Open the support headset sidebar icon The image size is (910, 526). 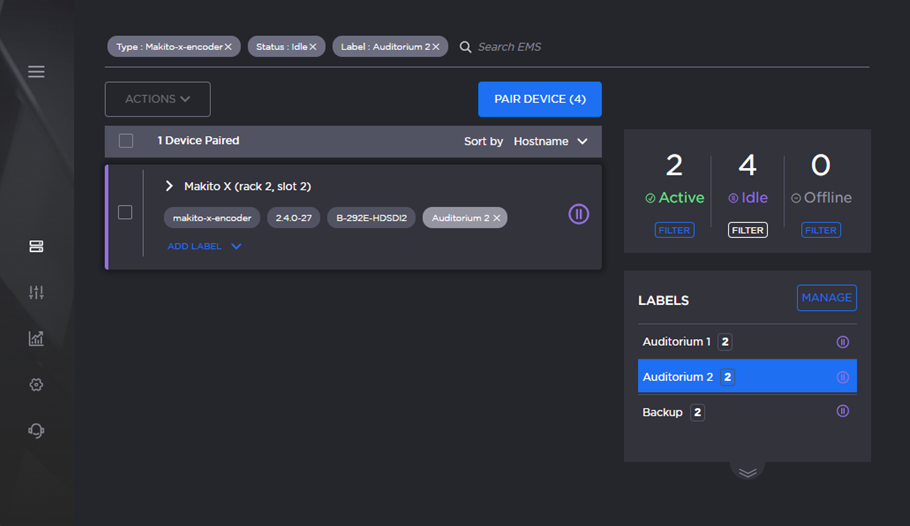(36, 431)
